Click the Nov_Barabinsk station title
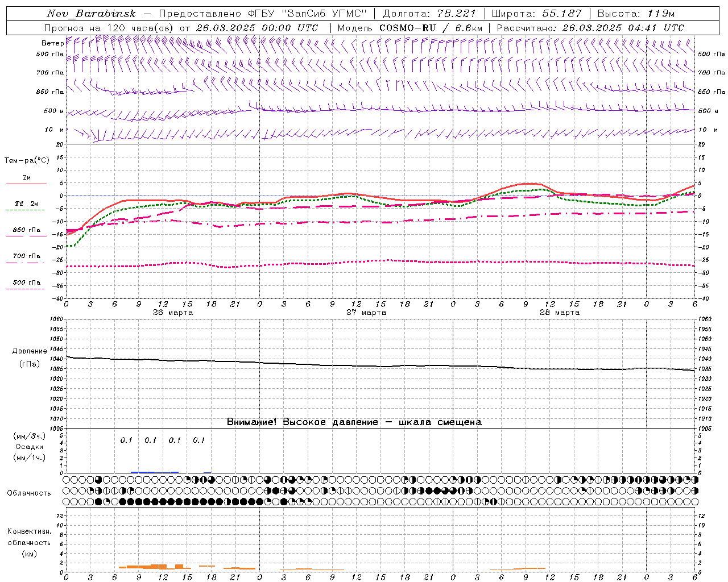Screen dimensions: 728x582 91,14
